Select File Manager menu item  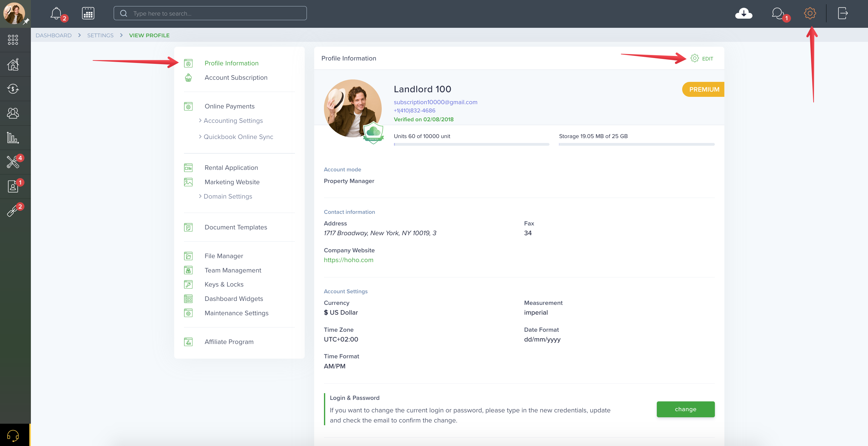(x=224, y=256)
